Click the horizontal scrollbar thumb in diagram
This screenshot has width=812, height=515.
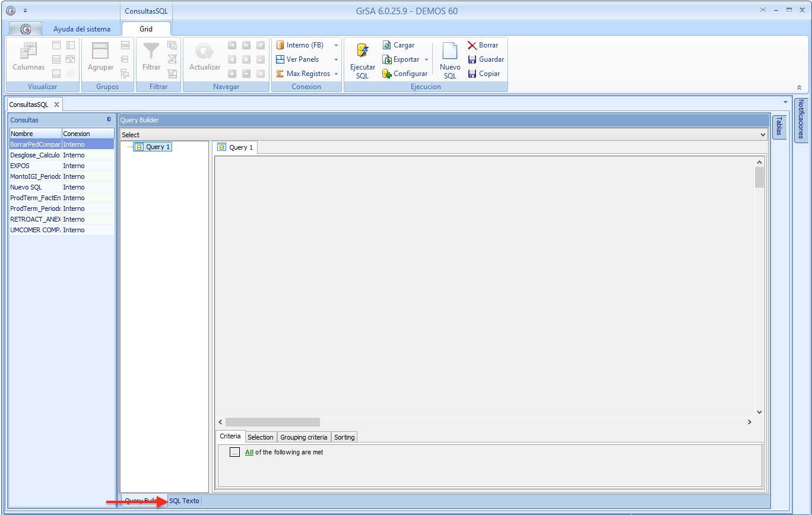click(272, 422)
